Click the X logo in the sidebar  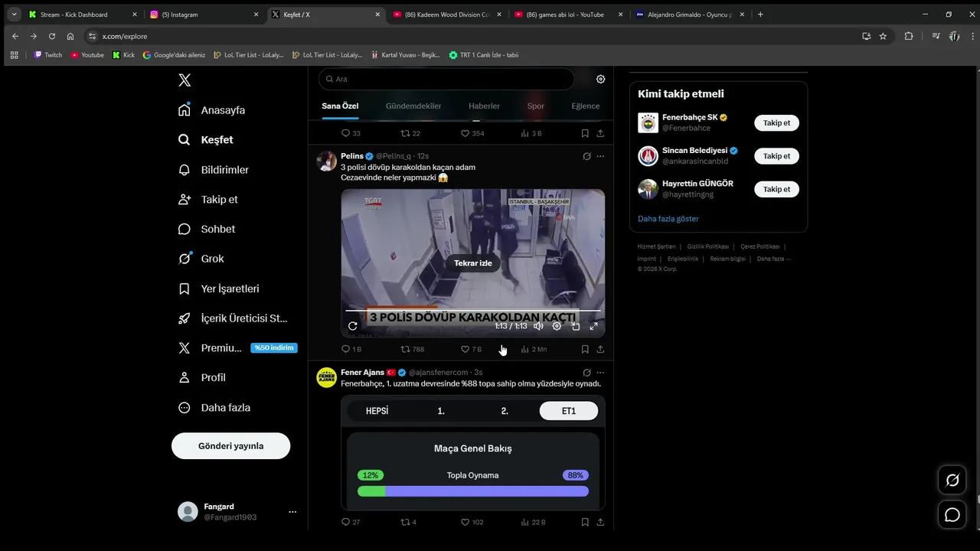click(x=185, y=80)
